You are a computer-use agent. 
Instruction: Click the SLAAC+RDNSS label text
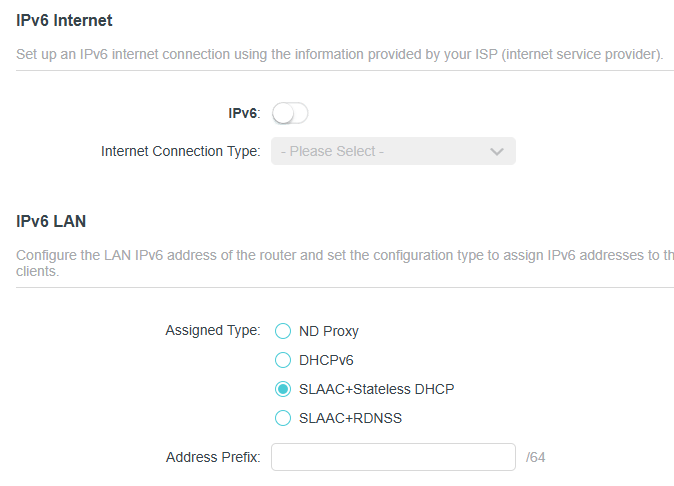pyautogui.click(x=350, y=418)
